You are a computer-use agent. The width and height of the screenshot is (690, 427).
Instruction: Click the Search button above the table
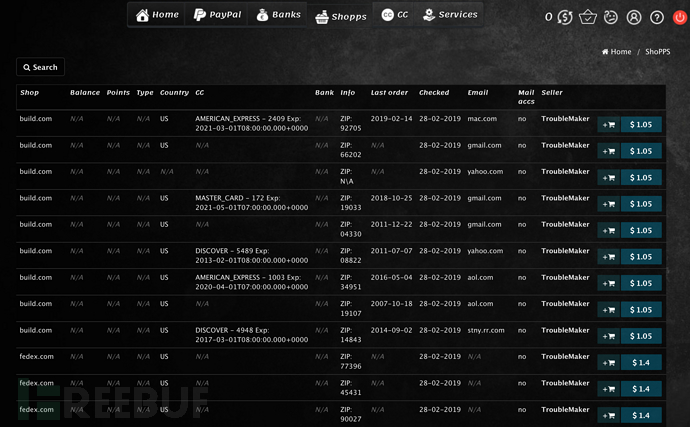tap(40, 67)
